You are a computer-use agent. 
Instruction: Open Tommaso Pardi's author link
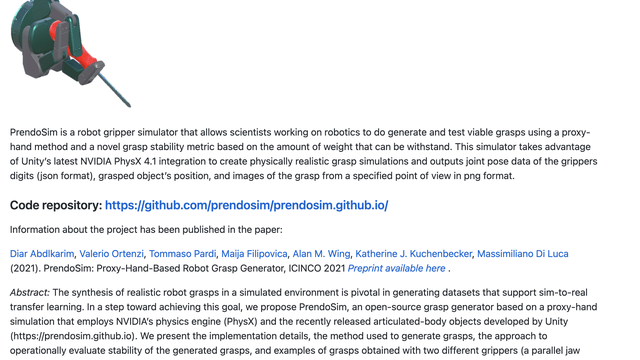tap(182, 254)
